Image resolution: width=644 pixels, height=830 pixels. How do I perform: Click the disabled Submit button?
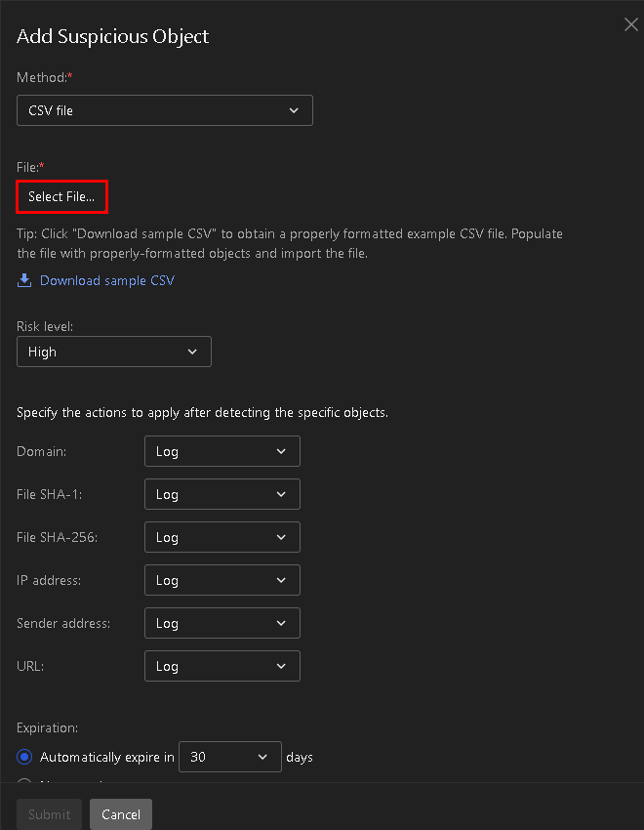[x=49, y=814]
